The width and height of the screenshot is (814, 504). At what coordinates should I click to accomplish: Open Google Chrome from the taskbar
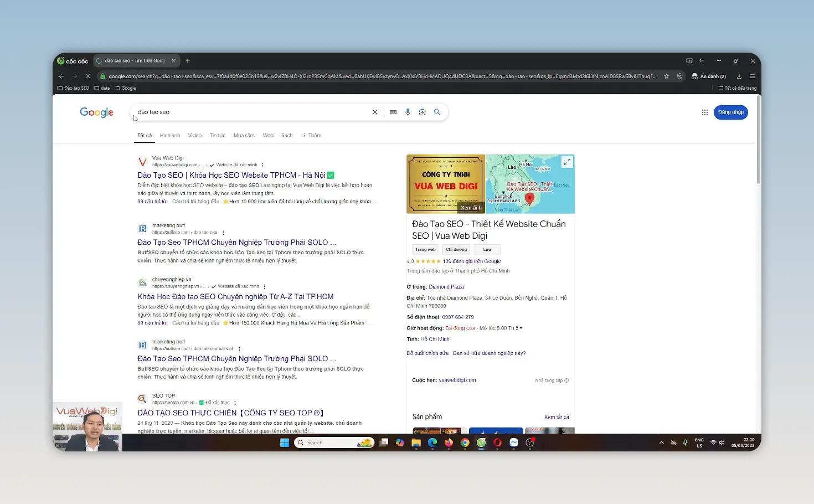coord(465,443)
